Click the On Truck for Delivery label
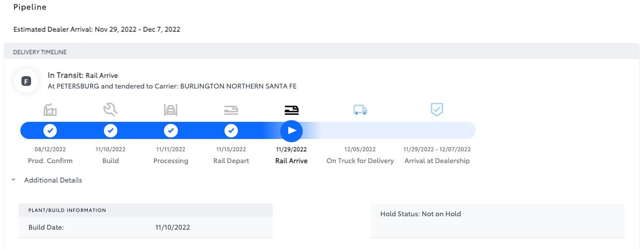 [360, 161]
